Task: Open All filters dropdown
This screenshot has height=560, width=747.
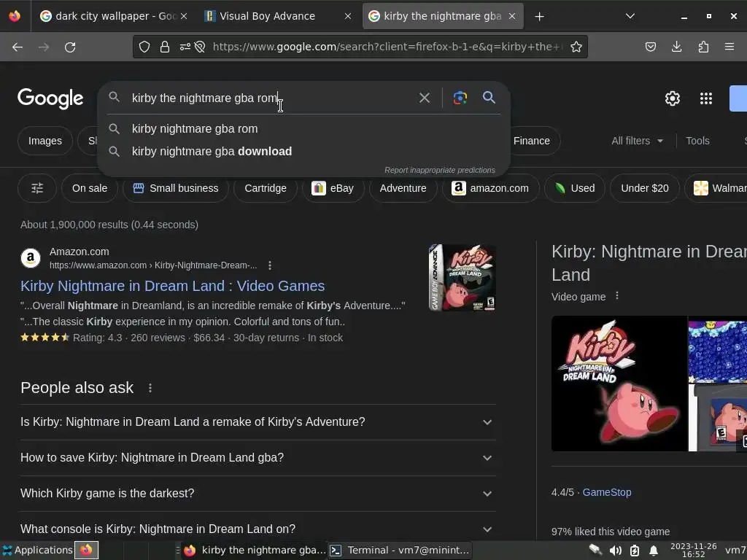Action: (637, 141)
